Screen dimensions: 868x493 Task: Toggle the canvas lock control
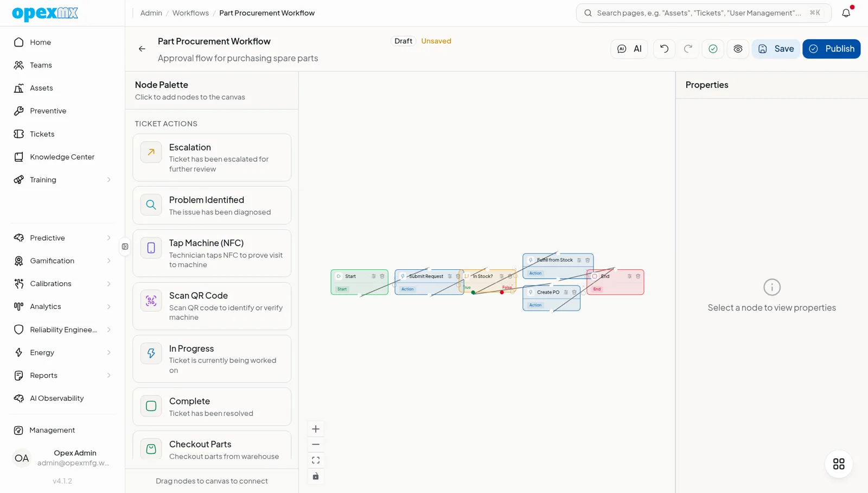(x=316, y=476)
